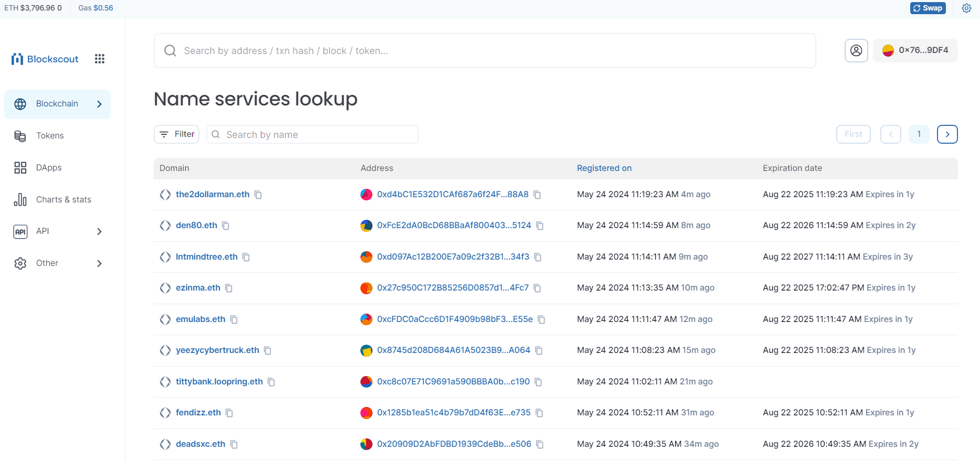
Task: Open the Filter dropdown
Action: (x=177, y=134)
